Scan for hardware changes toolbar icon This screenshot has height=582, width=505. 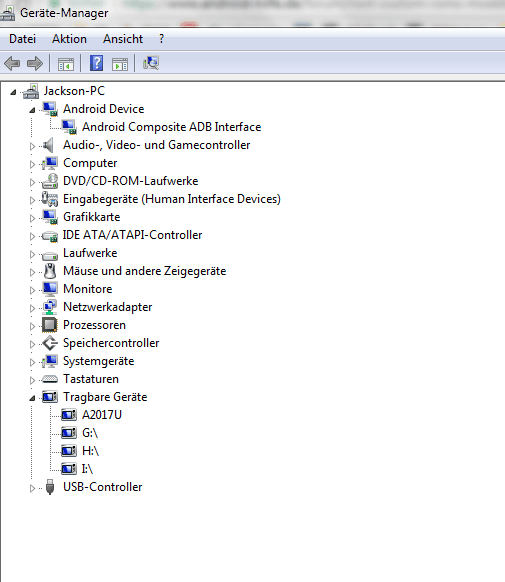[x=151, y=63]
